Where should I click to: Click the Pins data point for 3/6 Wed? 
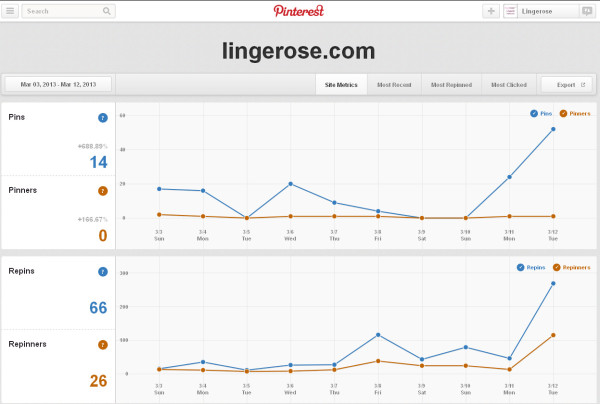tap(290, 184)
